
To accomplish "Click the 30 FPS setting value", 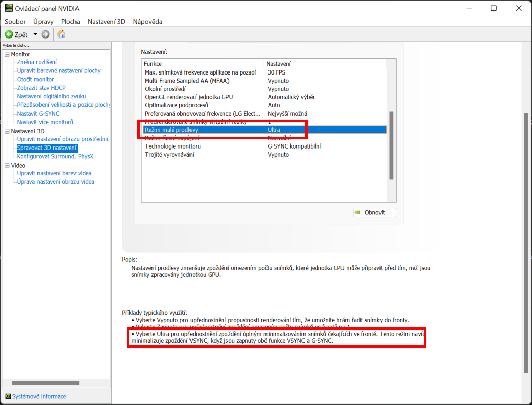I will coord(277,72).
